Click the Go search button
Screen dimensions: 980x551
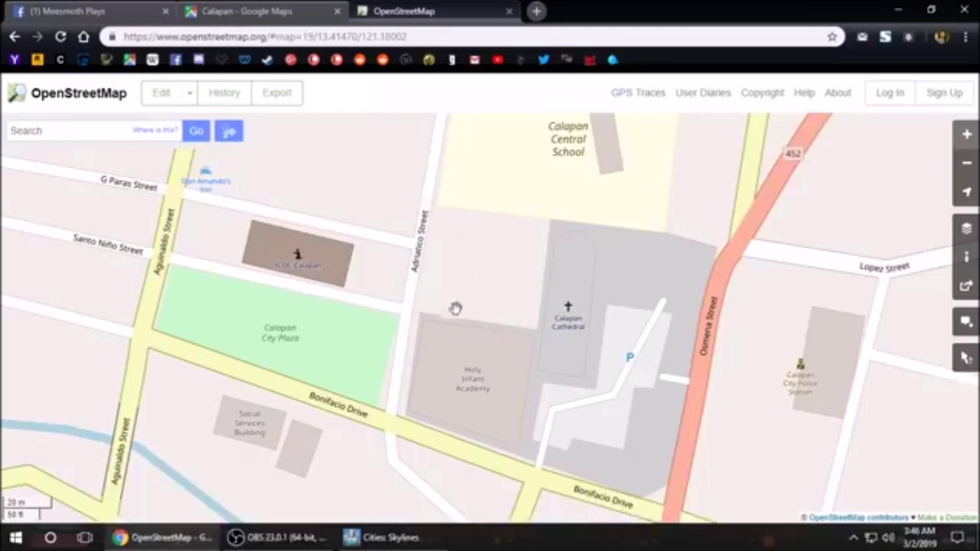(x=196, y=131)
